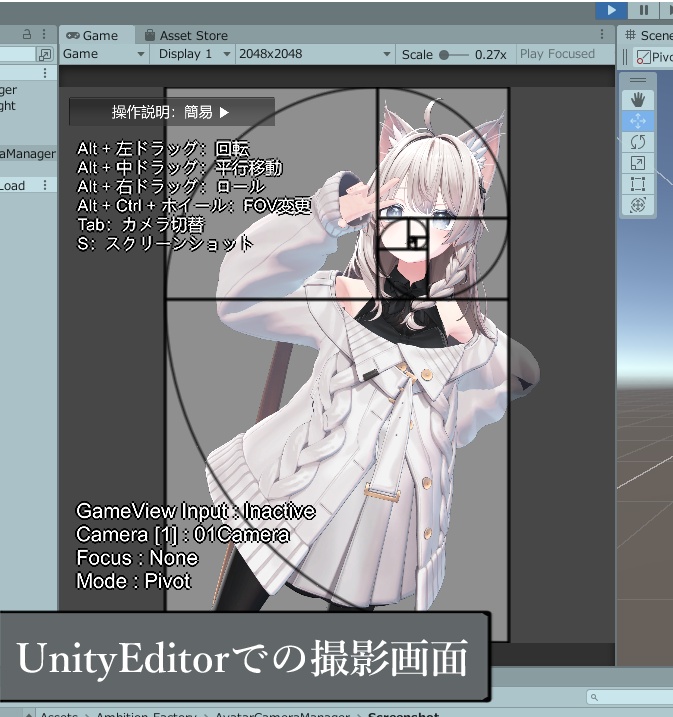
Task: Switch to the Scene tab
Action: coord(647,35)
